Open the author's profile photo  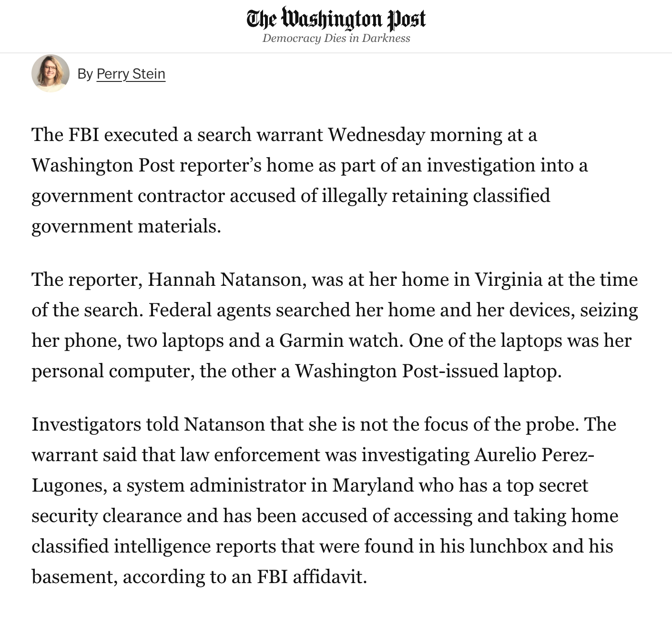point(51,73)
